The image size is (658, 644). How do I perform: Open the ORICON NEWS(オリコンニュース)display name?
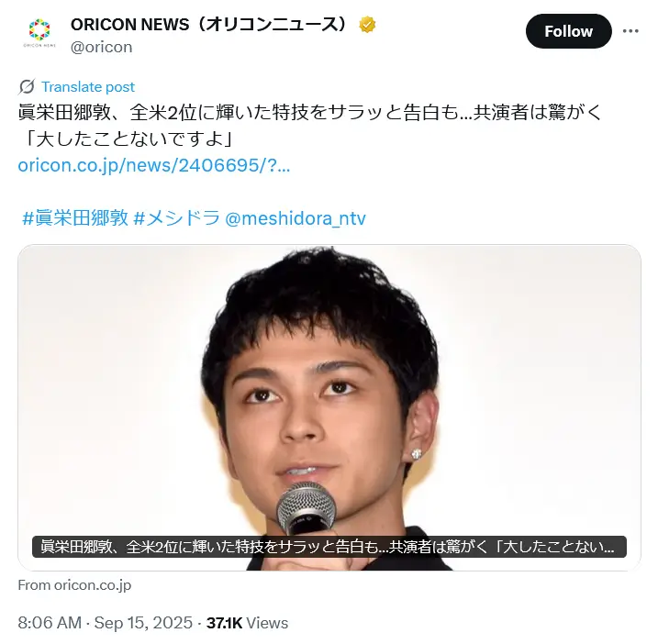209,25
